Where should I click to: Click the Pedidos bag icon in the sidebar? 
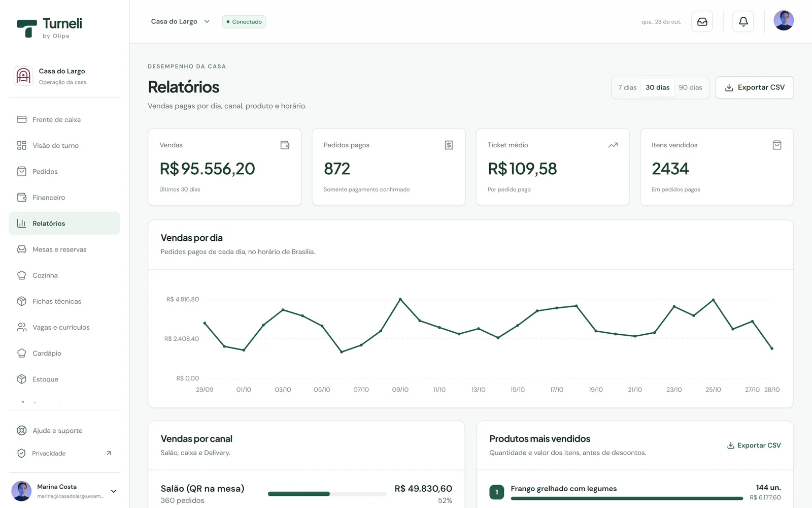click(x=22, y=171)
